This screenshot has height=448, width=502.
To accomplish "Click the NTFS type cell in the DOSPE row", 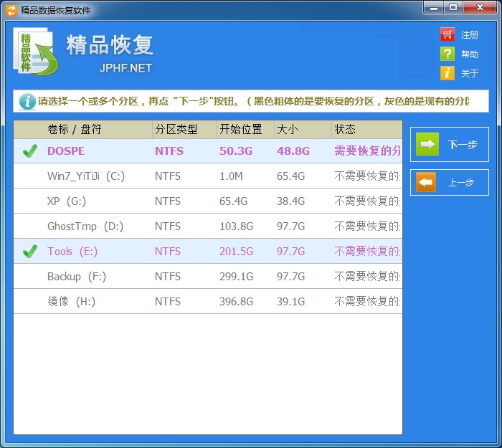I will (x=169, y=151).
